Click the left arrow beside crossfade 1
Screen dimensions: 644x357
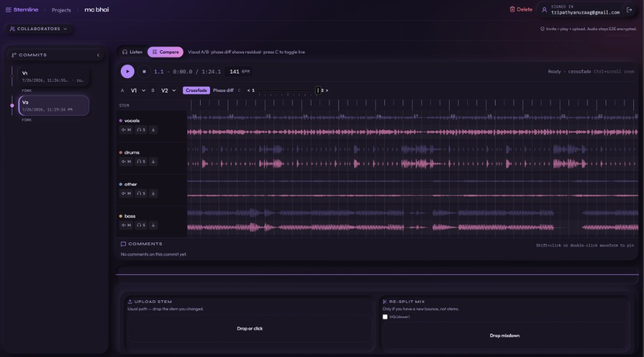coord(248,91)
